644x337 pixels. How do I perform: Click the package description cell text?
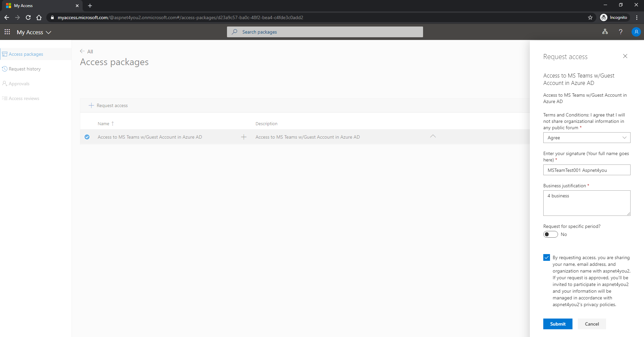click(308, 137)
